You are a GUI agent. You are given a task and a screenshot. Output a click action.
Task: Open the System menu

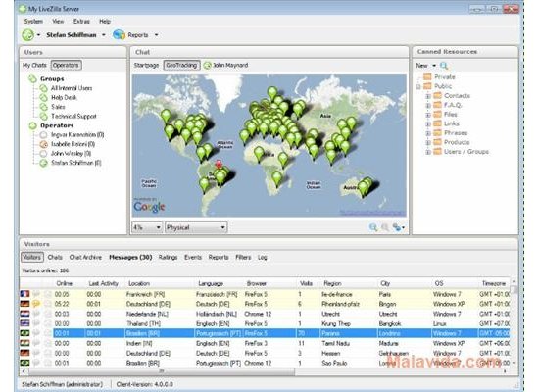[33, 22]
